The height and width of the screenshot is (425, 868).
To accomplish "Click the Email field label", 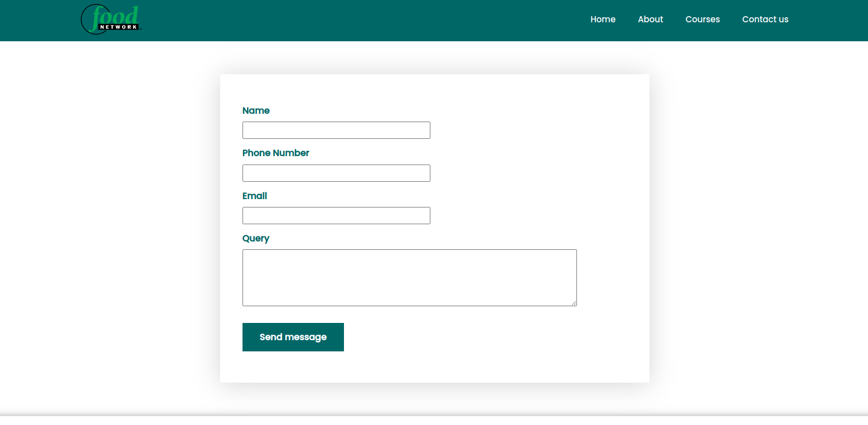I will tap(254, 196).
